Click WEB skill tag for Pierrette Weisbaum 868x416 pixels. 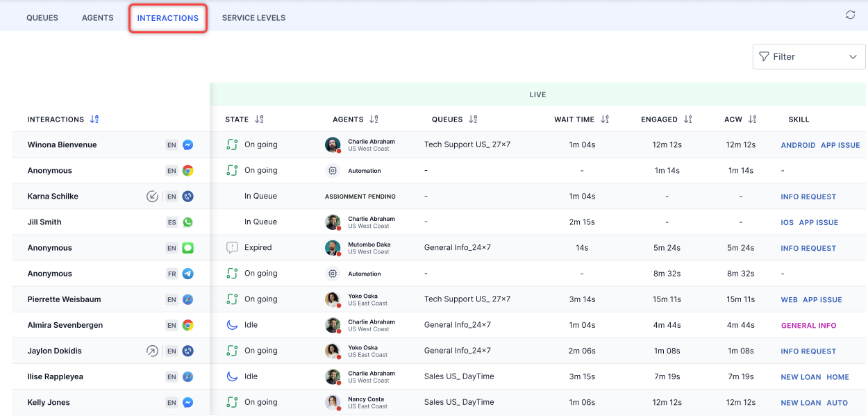[x=789, y=300]
